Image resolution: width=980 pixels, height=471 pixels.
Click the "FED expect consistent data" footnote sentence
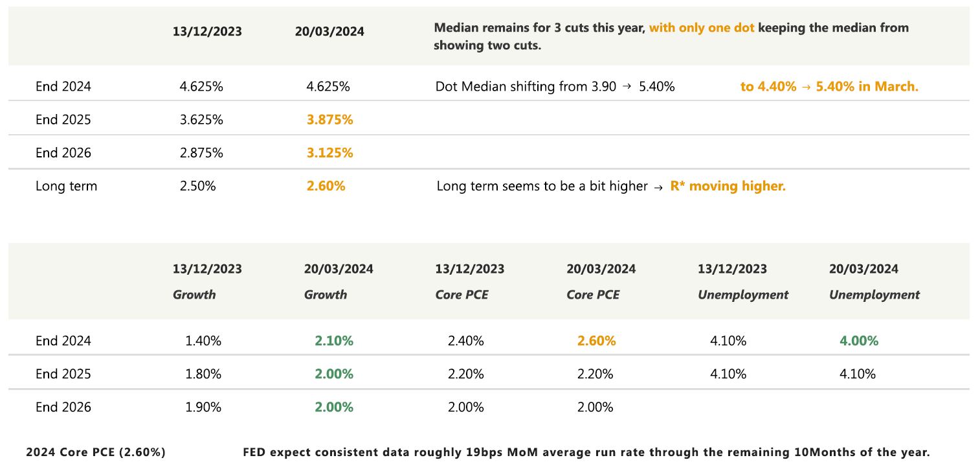(x=586, y=452)
